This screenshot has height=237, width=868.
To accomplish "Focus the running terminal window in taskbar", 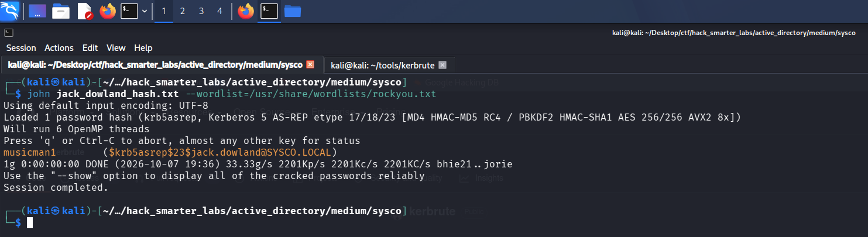I will 269,11.
